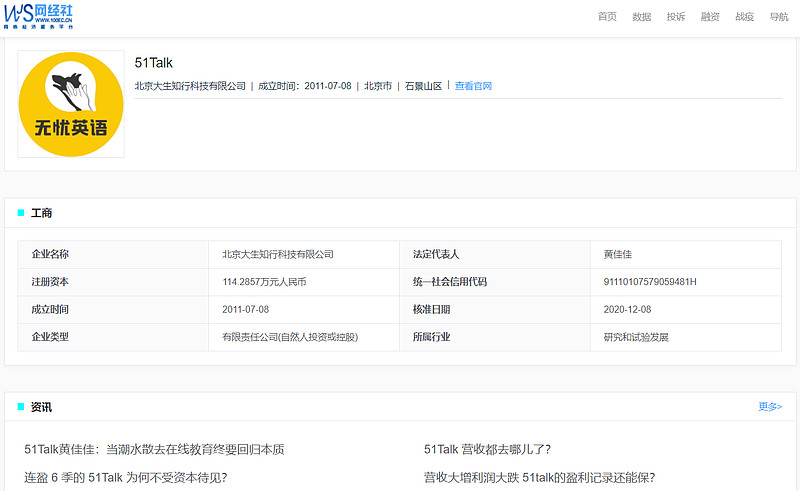This screenshot has width=800, height=491.
Task: Click the 法定代表人 label cell
Action: (495, 254)
